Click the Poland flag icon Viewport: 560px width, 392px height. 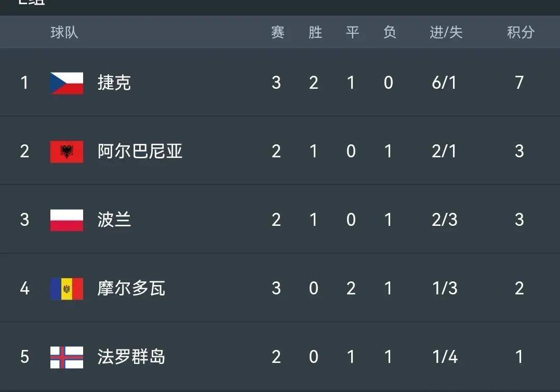tap(66, 220)
